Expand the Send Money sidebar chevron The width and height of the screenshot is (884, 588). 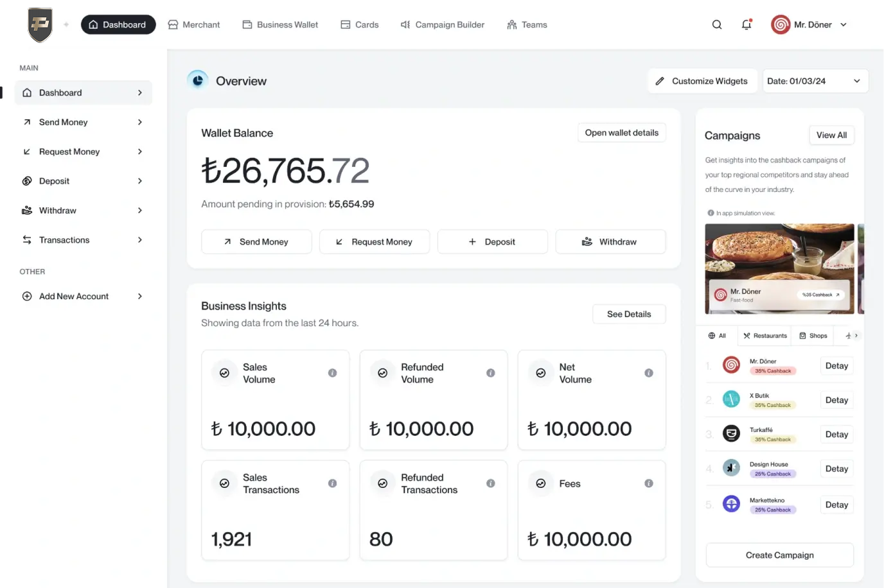pyautogui.click(x=140, y=122)
